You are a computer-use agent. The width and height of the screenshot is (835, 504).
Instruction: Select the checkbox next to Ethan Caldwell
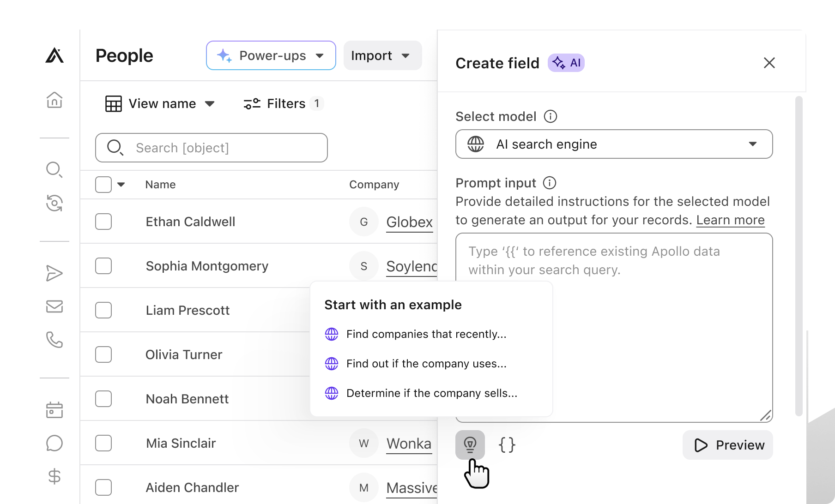(x=103, y=222)
